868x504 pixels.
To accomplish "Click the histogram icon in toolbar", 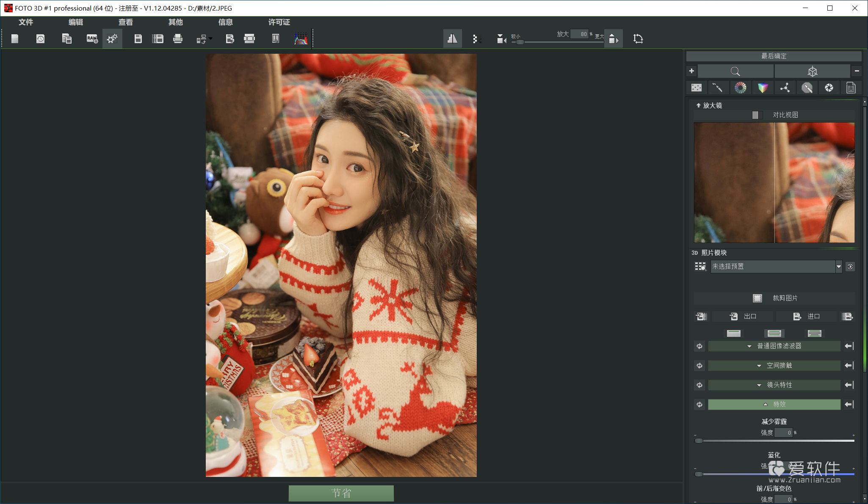I will coord(301,39).
